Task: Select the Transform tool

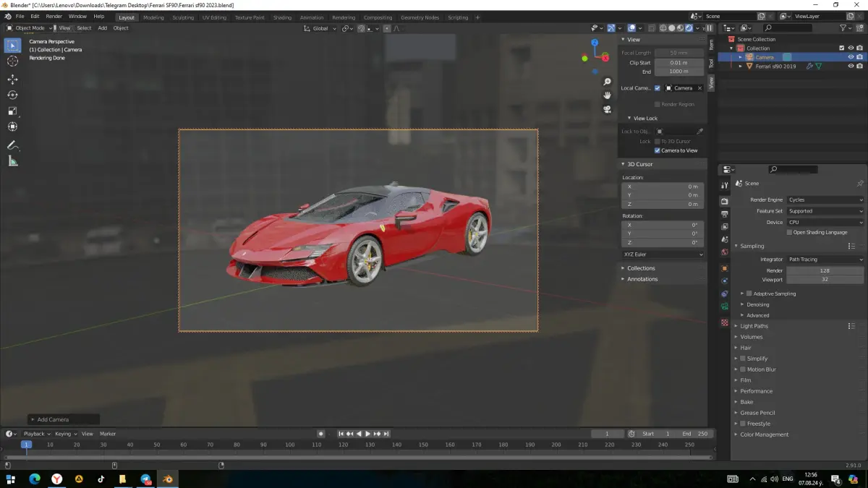Action: [12, 127]
